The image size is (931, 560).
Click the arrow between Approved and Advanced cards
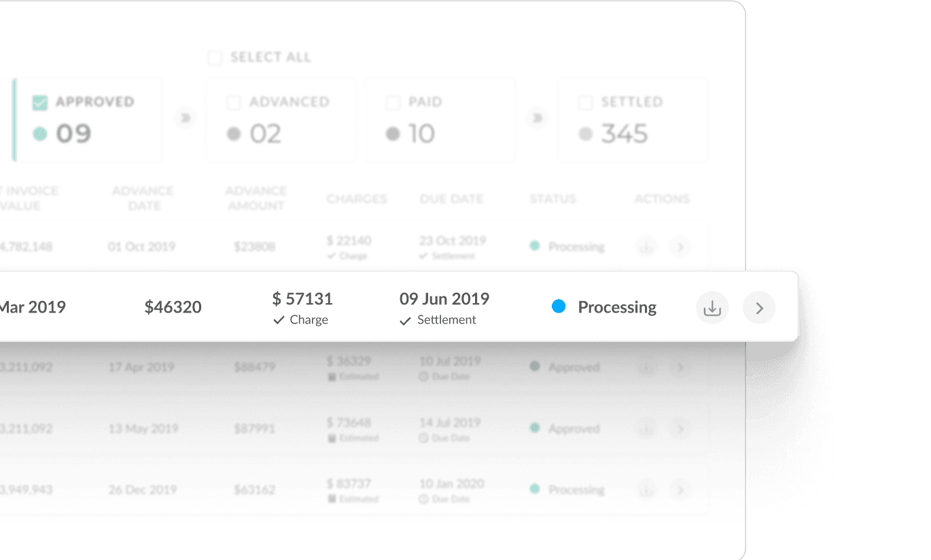184,118
